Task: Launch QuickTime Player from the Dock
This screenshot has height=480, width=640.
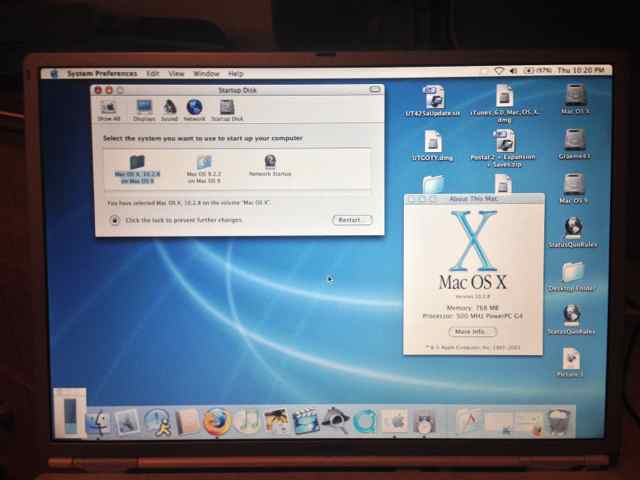Action: pos(364,422)
